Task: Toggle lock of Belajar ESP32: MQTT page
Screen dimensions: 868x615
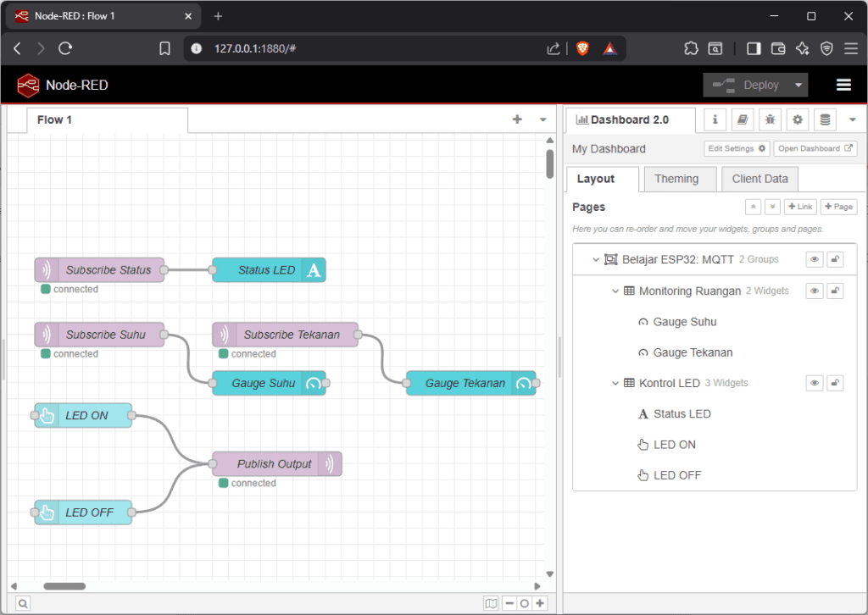Action: pyautogui.click(x=835, y=259)
